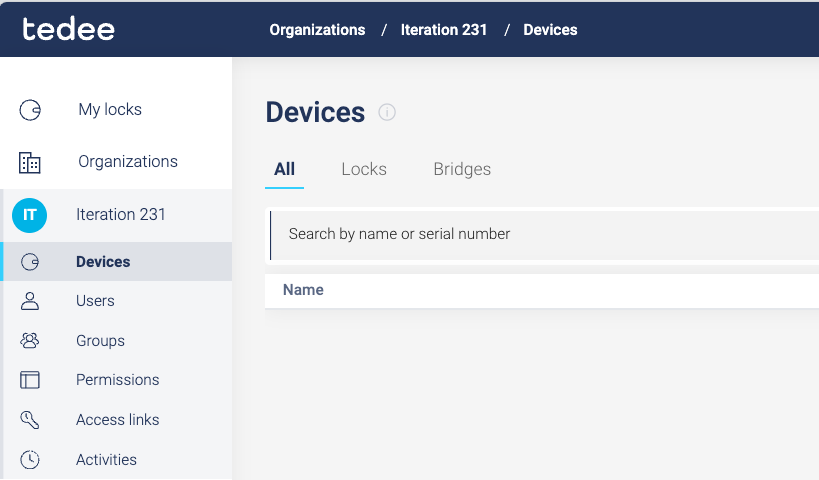Image resolution: width=819 pixels, height=480 pixels.
Task: Open Iteration 231 in the sidebar
Action: click(121, 215)
